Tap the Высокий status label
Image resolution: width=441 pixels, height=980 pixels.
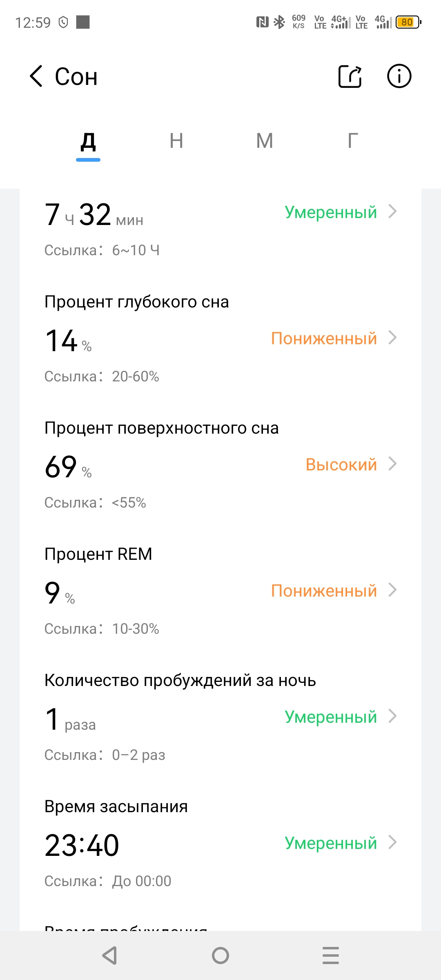[341, 465]
